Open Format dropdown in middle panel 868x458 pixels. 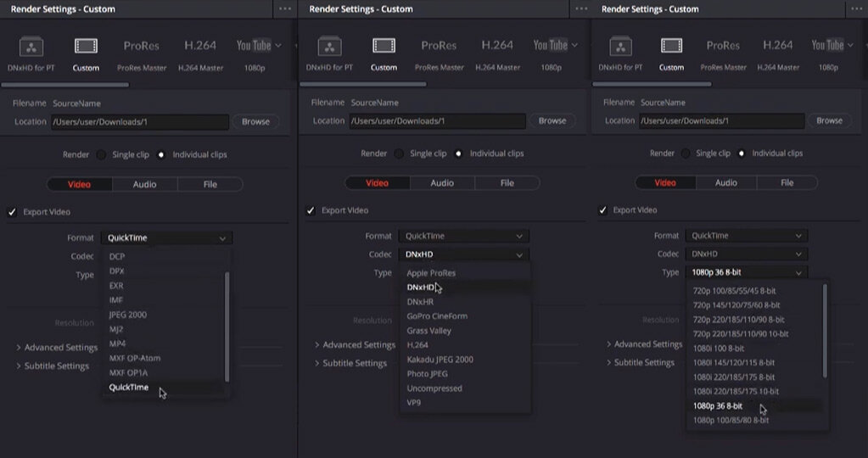[464, 236]
